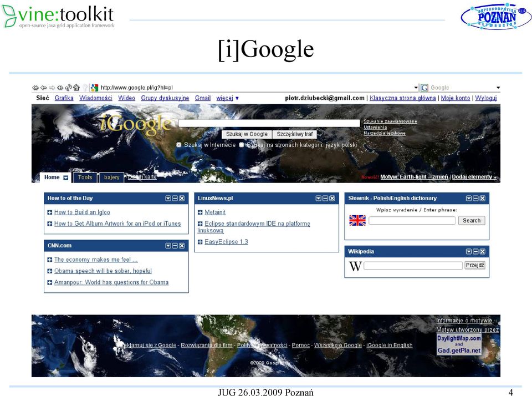Click the Wikipedia 'Przejdź' button

(x=475, y=265)
